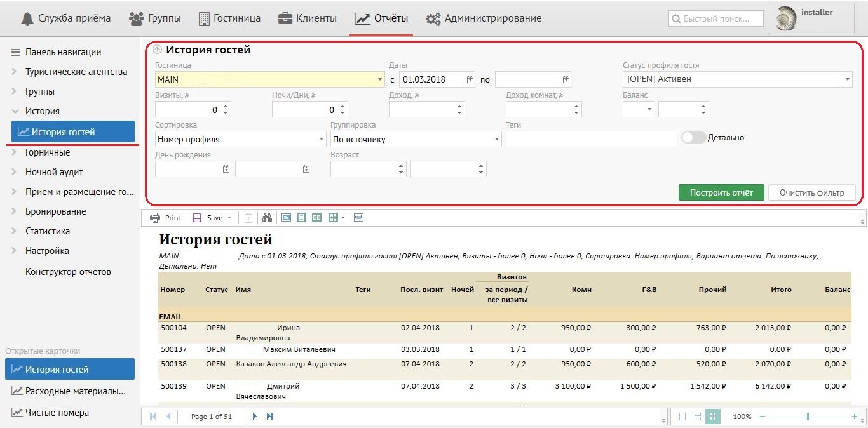Click the full-width page view icon
The width and height of the screenshot is (868, 428).
[x=358, y=218]
